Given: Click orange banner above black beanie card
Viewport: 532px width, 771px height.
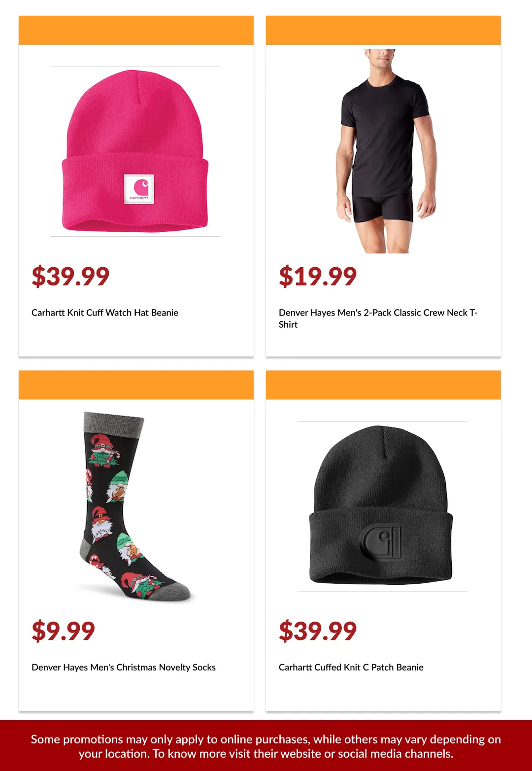Looking at the screenshot, I should point(383,385).
